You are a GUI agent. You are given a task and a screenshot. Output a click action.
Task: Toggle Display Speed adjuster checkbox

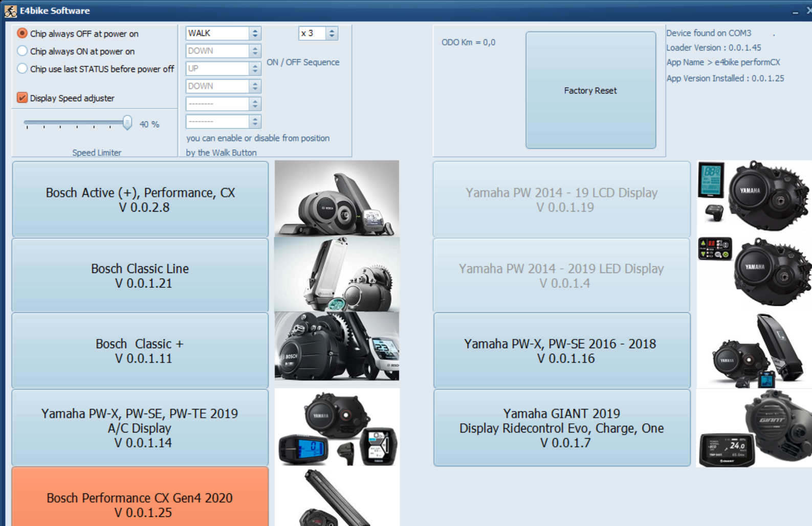(x=22, y=98)
